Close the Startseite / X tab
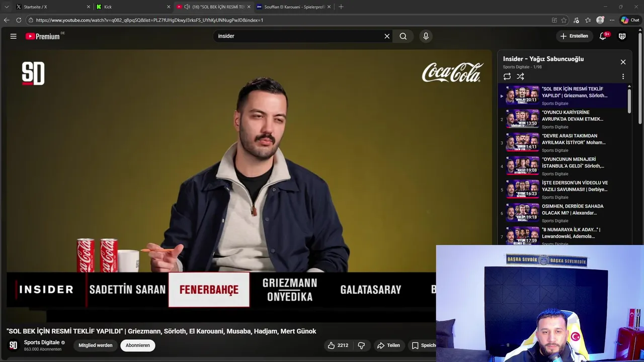 (89, 7)
